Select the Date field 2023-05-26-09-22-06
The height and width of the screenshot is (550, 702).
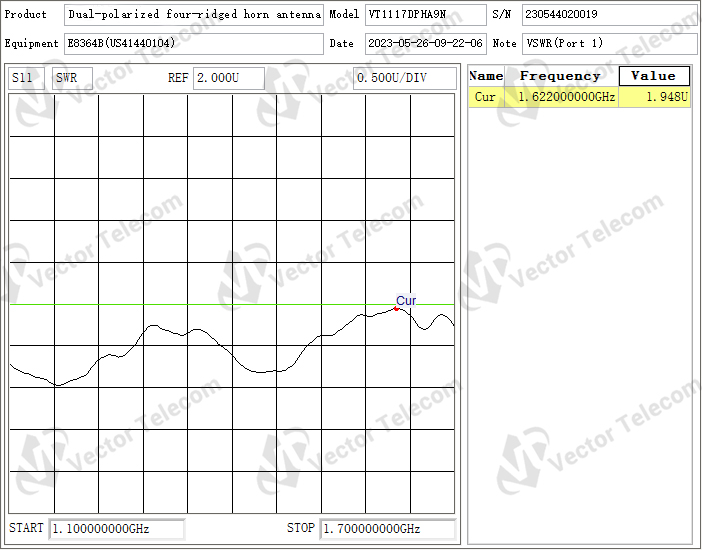pos(426,44)
